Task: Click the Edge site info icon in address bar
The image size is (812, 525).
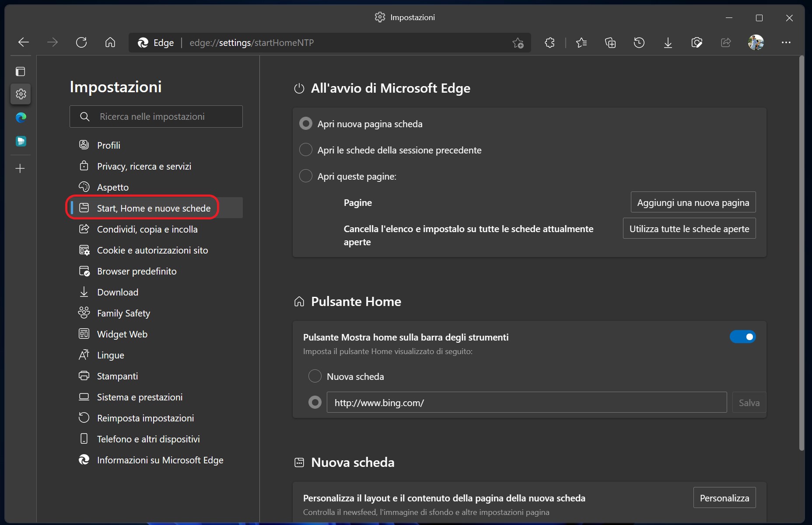Action: tap(156, 42)
